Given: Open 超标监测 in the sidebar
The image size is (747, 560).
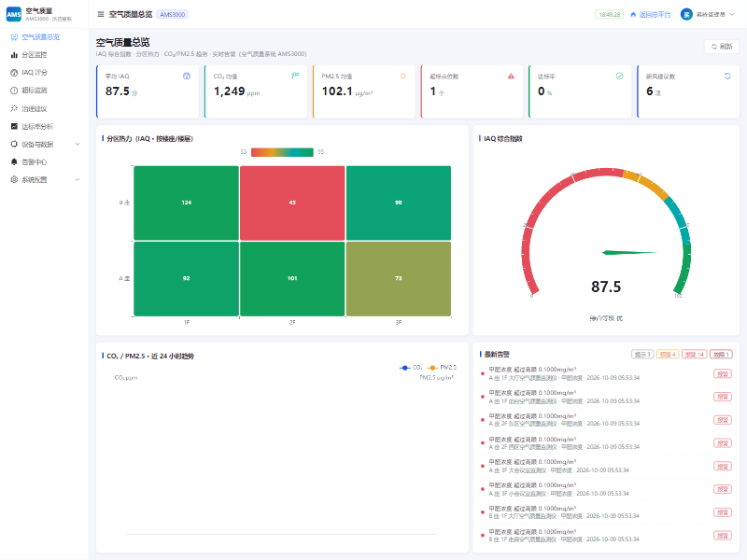Looking at the screenshot, I should (44, 91).
